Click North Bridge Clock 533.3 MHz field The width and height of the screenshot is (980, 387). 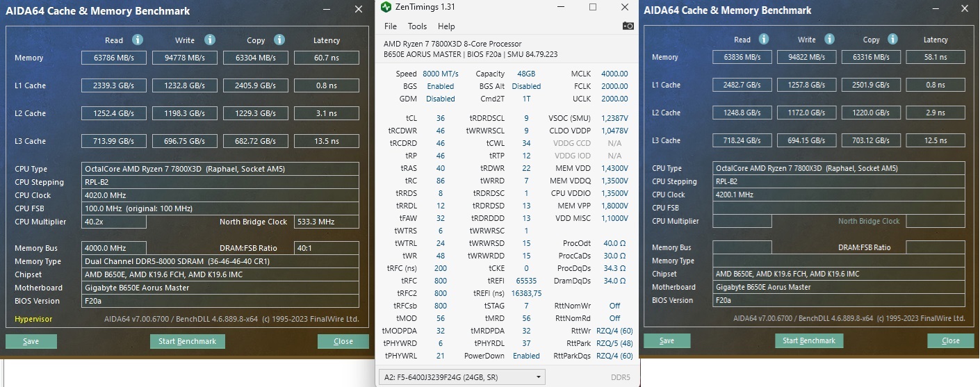(327, 222)
